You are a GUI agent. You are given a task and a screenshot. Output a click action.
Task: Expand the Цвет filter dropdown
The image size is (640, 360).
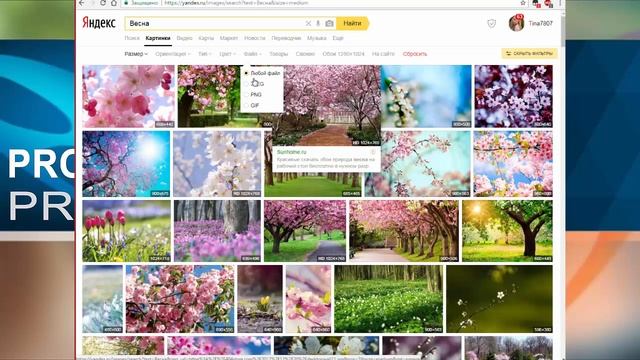point(227,54)
